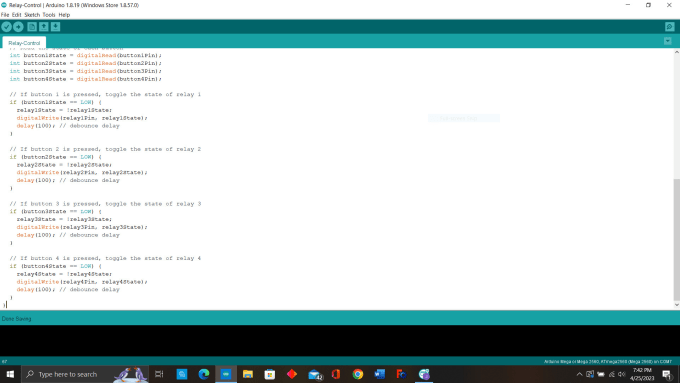Image resolution: width=680 pixels, height=383 pixels.
Task: Click the 'int button4State = digitalRead' line
Action: point(85,79)
